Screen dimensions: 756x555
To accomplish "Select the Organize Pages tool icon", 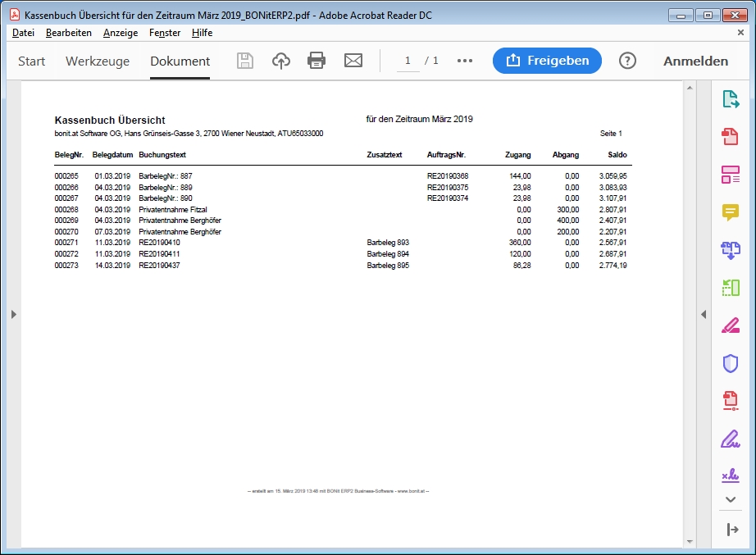I will point(730,288).
